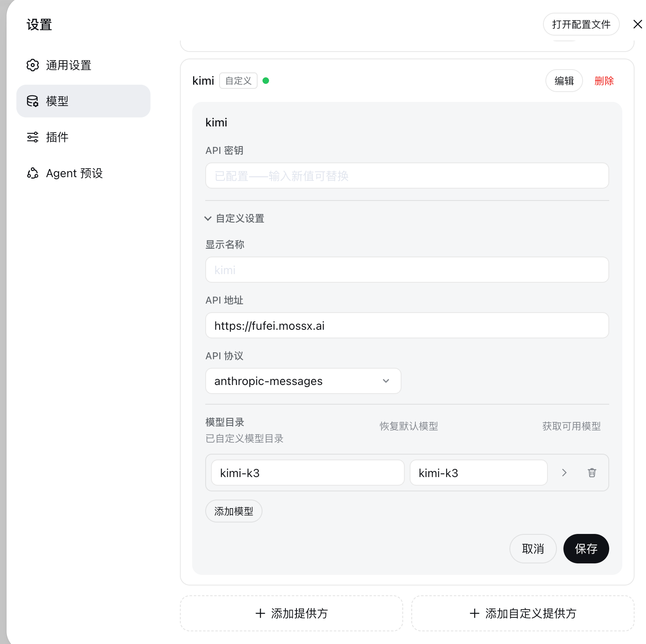
Task: Click 编辑 for the kimi provider
Action: pos(564,81)
